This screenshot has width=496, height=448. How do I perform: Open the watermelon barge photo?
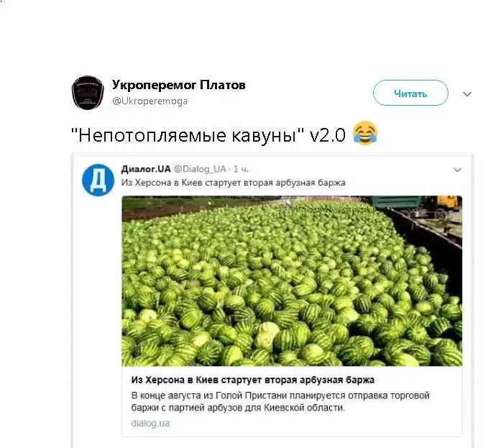pyautogui.click(x=292, y=281)
